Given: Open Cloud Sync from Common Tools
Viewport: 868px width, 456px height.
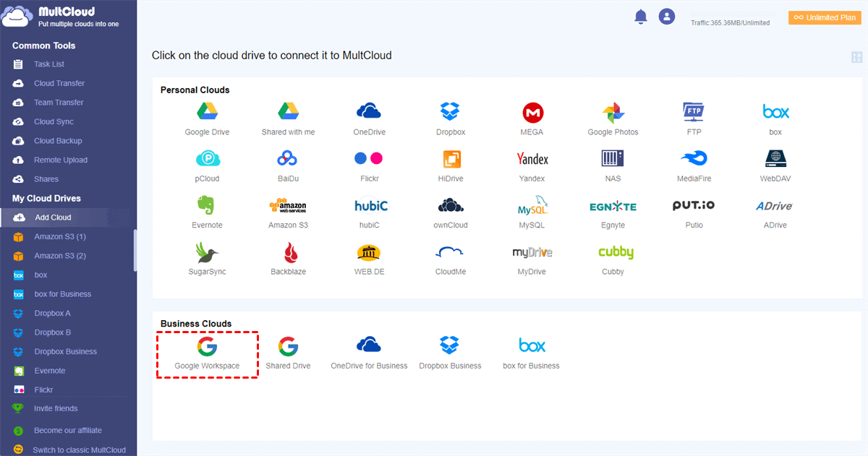Looking at the screenshot, I should tap(54, 121).
